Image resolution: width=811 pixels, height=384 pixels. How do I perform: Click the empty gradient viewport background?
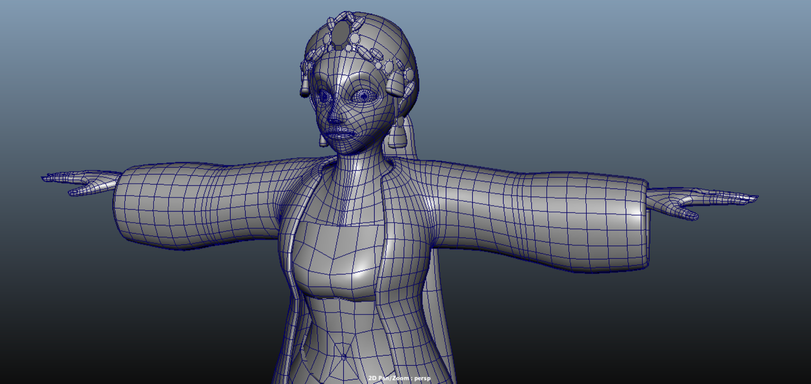621,78
